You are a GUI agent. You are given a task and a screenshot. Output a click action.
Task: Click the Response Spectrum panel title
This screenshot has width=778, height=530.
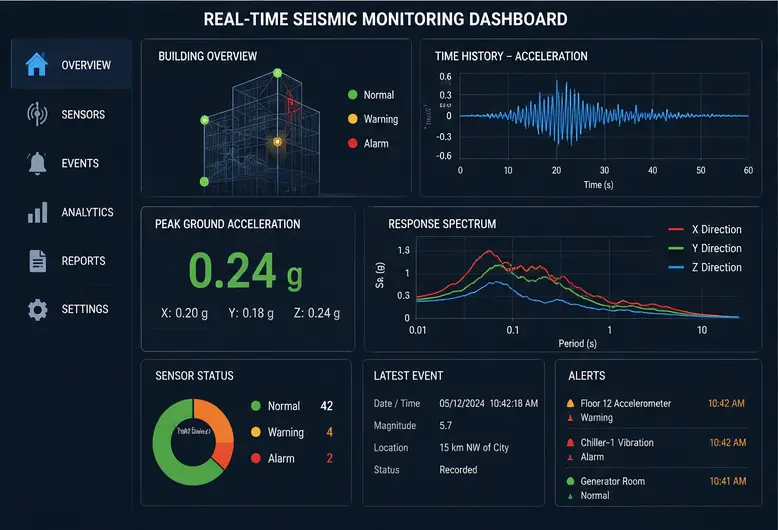coord(442,224)
